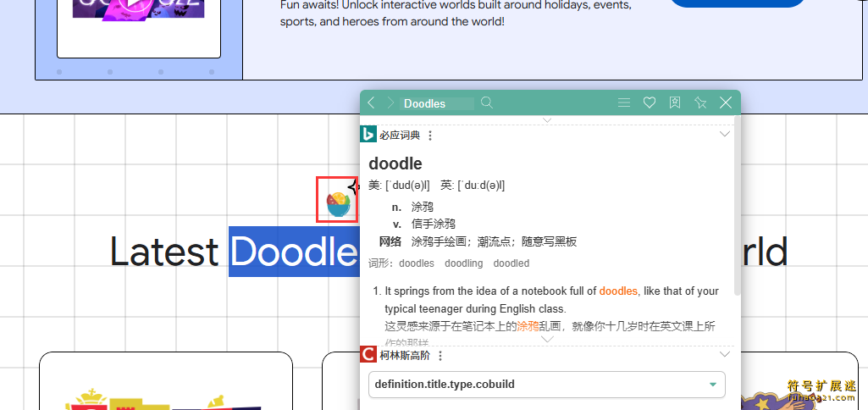Click the word Latest in page heading
This screenshot has height=410, width=868.
click(x=163, y=252)
